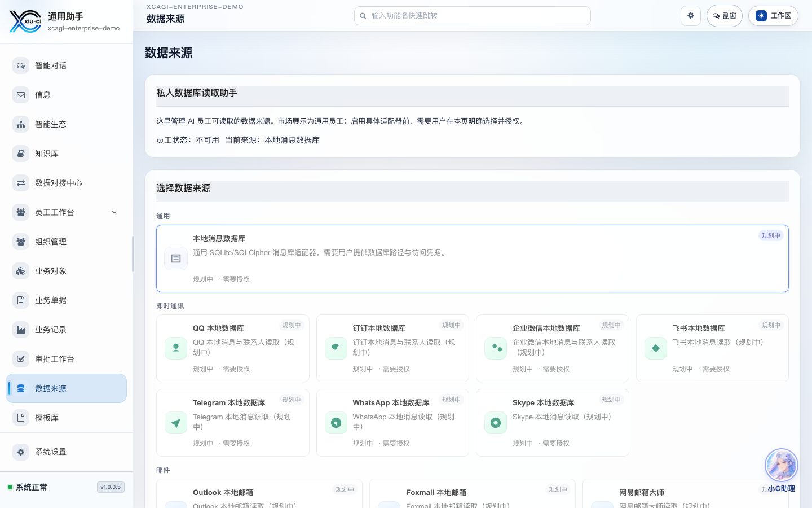Click the 业务记录 chart icon
The image size is (812, 508).
[x=21, y=330]
